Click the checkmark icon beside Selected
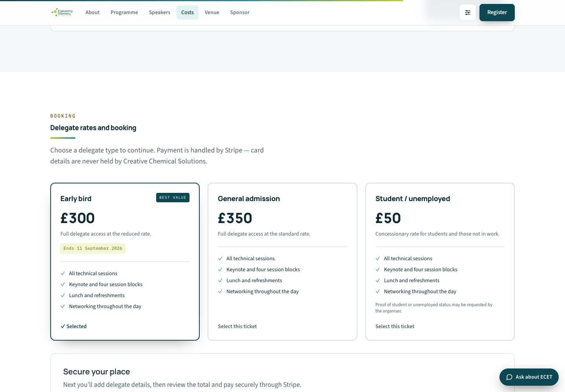 (63, 326)
